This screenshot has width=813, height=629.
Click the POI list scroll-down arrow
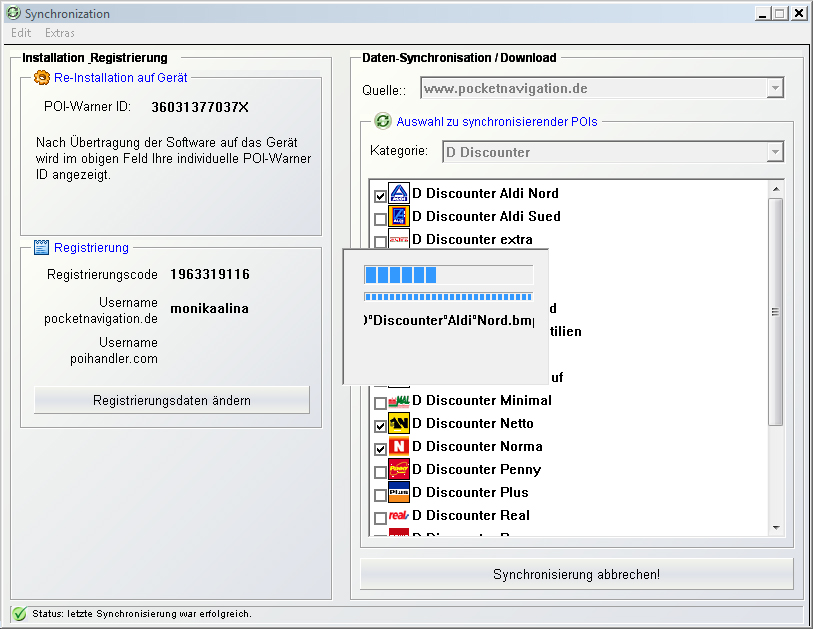(776, 527)
